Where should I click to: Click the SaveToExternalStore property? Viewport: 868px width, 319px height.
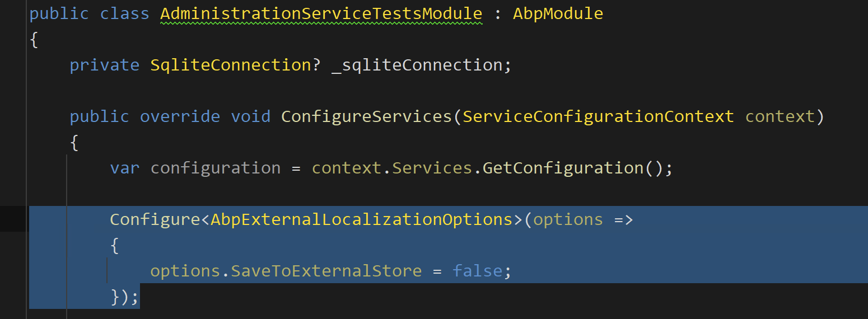[326, 271]
